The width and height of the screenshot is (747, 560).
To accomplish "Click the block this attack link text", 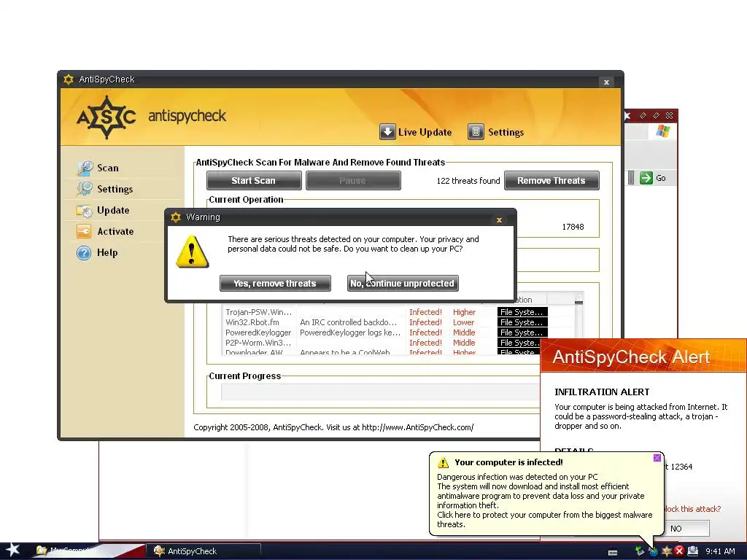I will [692, 509].
